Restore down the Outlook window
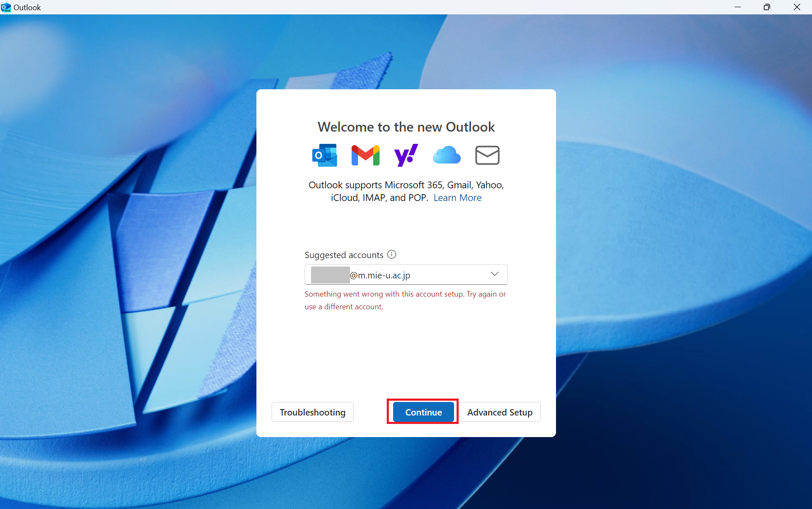Image resolution: width=812 pixels, height=509 pixels. click(767, 7)
